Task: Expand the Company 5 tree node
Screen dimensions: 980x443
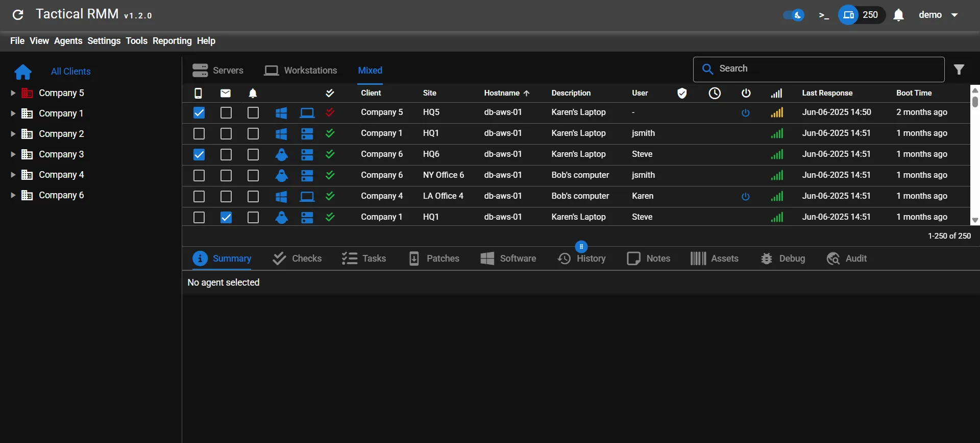Action: point(13,93)
